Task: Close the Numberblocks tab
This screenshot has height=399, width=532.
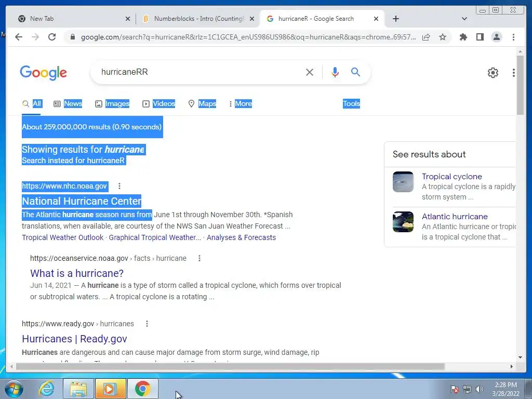Action: (252, 19)
